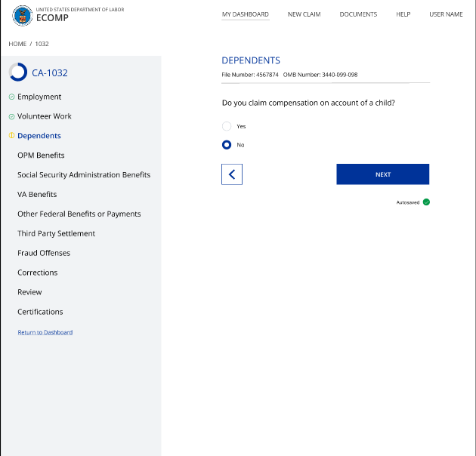Click the green check icon beside Volunteer Work
The width and height of the screenshot is (476, 456).
click(11, 116)
